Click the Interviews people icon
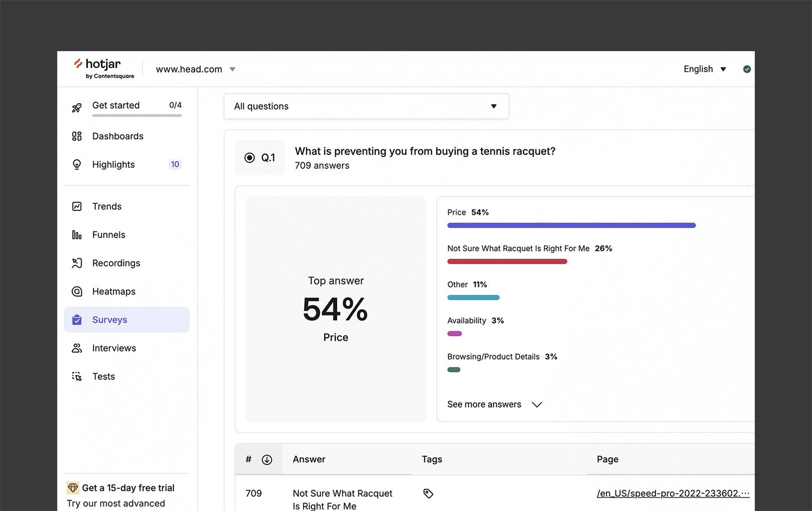812x511 pixels. pos(77,348)
